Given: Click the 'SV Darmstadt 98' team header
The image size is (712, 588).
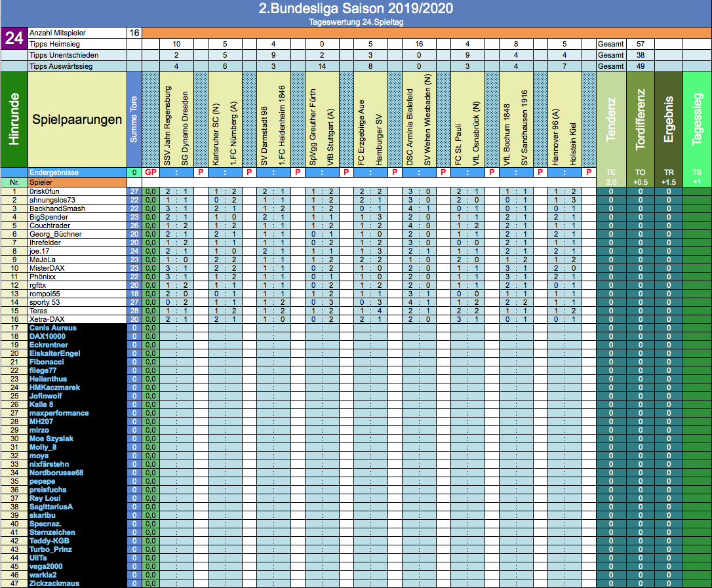Looking at the screenshot, I should click(264, 136).
